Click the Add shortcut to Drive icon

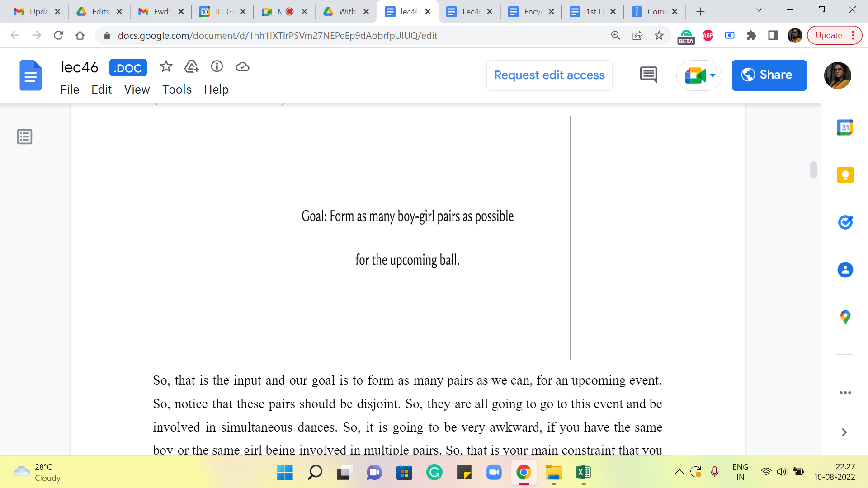(x=192, y=67)
